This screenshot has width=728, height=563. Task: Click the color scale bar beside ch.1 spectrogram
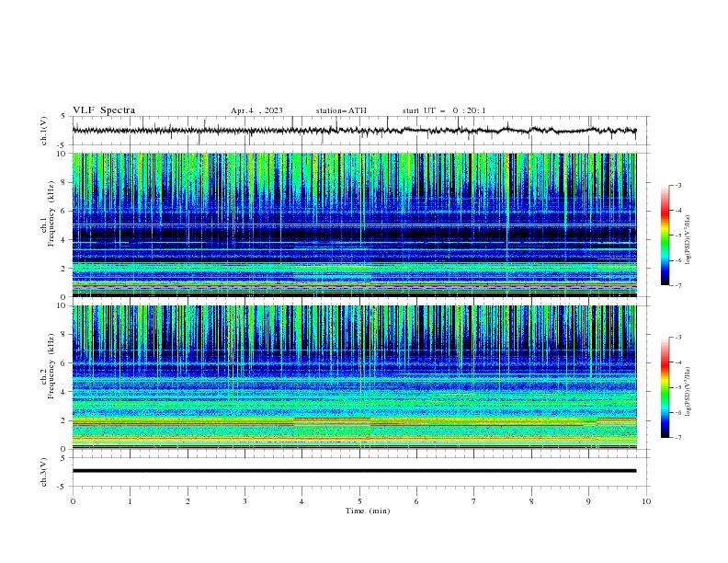point(665,236)
